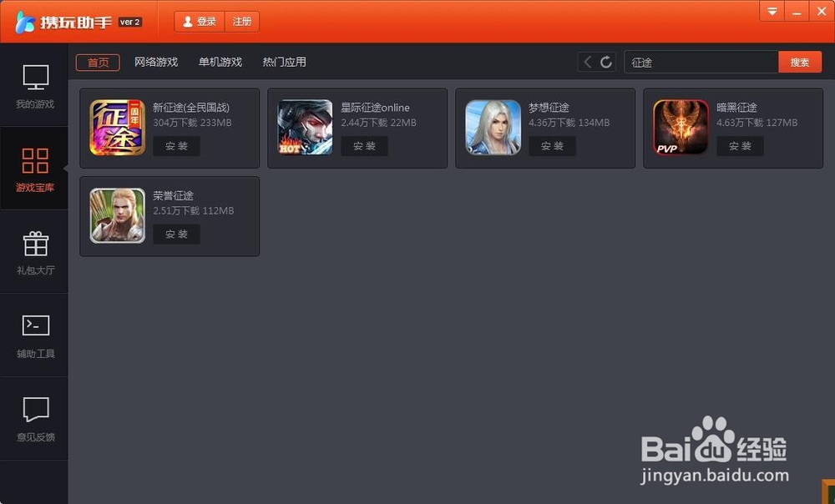Click the 新征途(全民国战) title text
Image resolution: width=835 pixels, height=504 pixels.
pyautogui.click(x=191, y=108)
